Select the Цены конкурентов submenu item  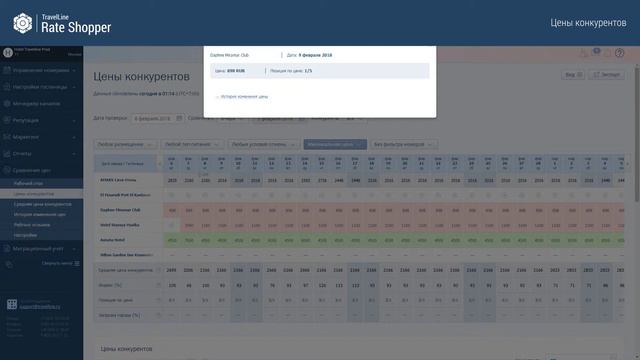coord(41,194)
